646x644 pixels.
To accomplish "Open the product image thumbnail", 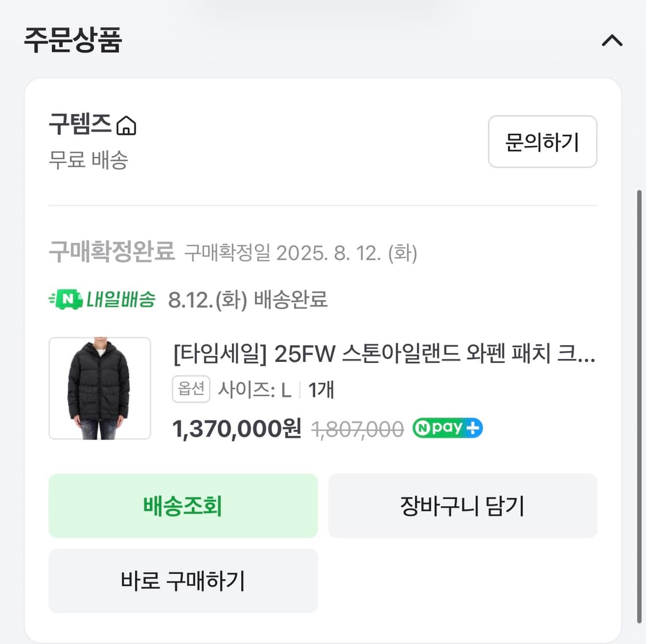I will pyautogui.click(x=99, y=388).
